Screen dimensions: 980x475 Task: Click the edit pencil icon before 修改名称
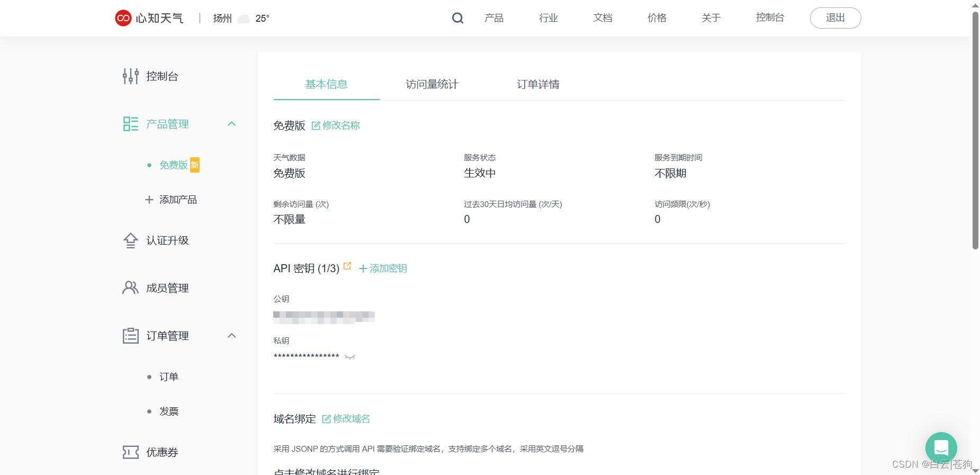(316, 126)
